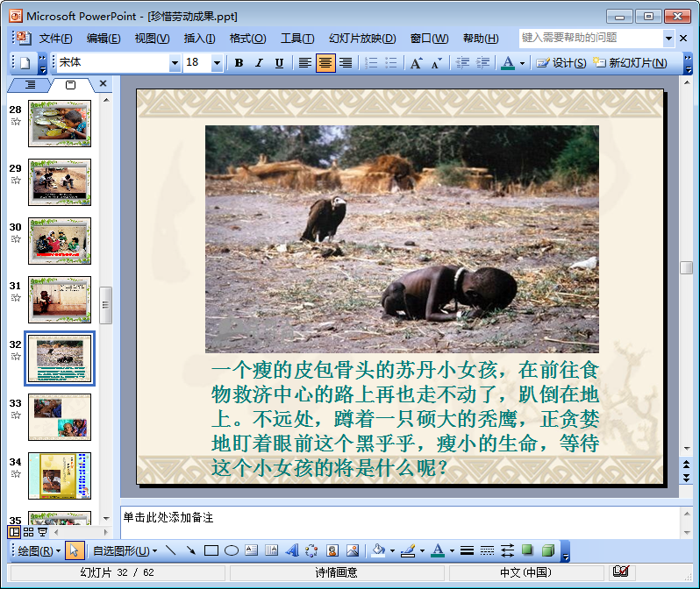The width and height of the screenshot is (700, 589).
Task: Select the Arrow drawing tool
Action: click(191, 550)
